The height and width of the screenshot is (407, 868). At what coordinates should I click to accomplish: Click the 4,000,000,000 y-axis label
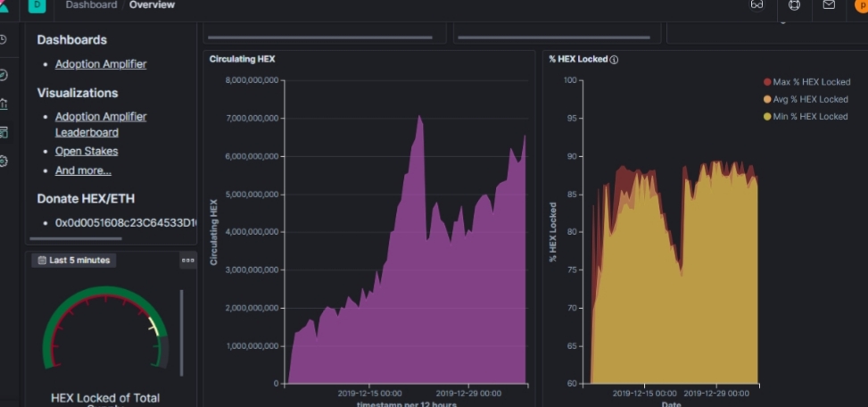(x=252, y=232)
